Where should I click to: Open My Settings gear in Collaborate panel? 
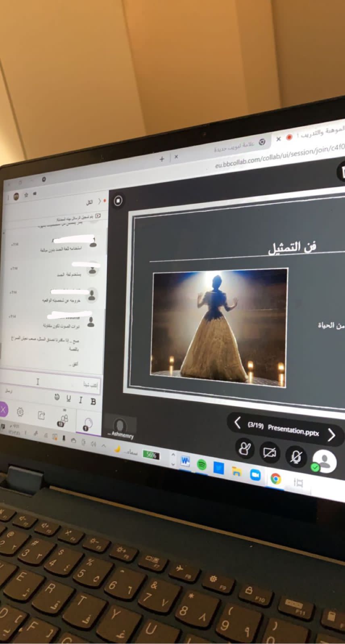pos(20,412)
